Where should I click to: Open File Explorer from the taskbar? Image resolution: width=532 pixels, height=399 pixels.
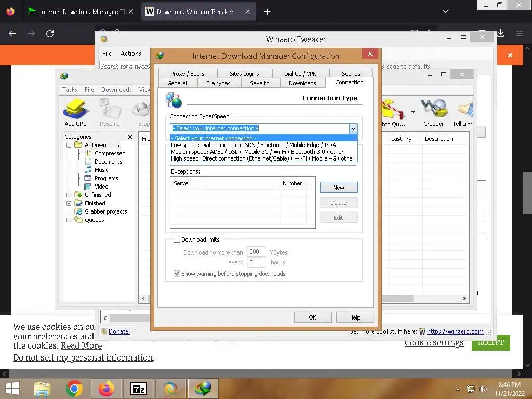[42, 389]
